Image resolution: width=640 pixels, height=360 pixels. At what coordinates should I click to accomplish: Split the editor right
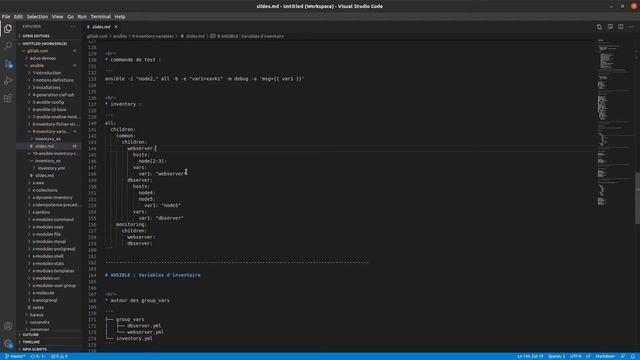(620, 27)
